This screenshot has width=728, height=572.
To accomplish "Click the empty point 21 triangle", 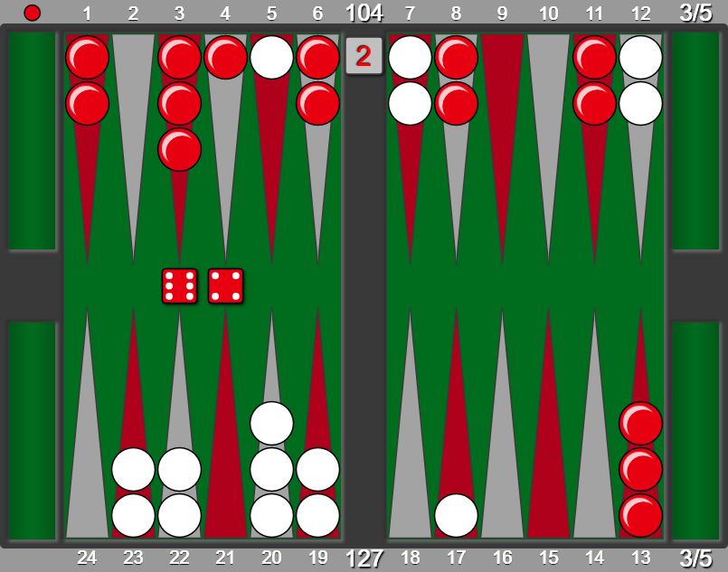I will tap(226, 423).
